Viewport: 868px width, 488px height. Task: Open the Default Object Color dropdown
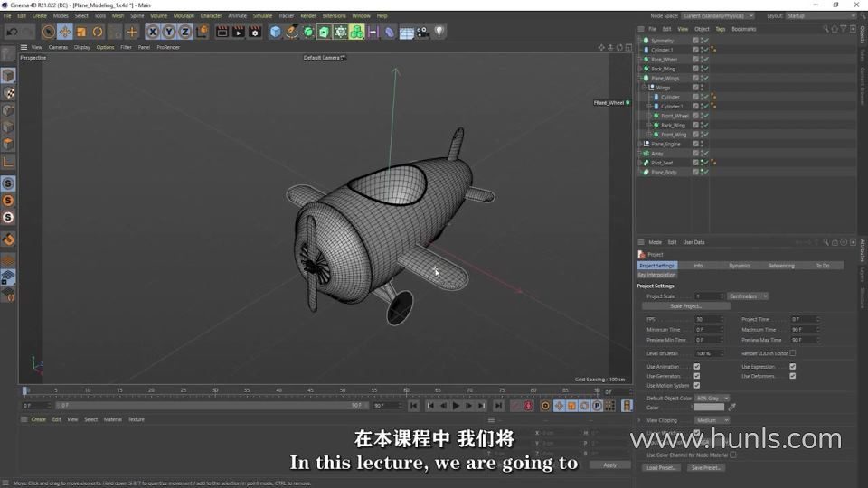coord(712,399)
